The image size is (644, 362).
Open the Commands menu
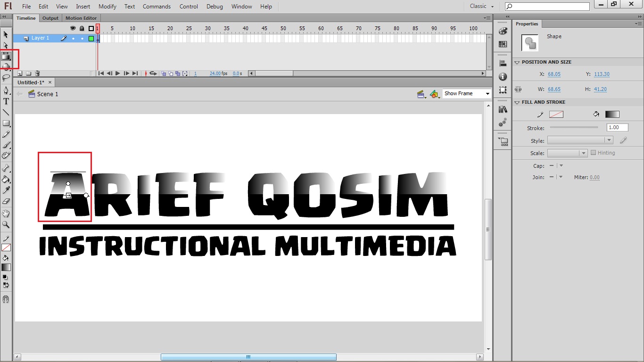tap(157, 7)
